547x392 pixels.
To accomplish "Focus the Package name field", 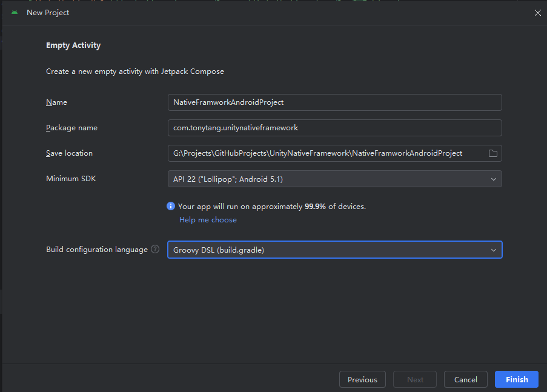I will point(334,128).
